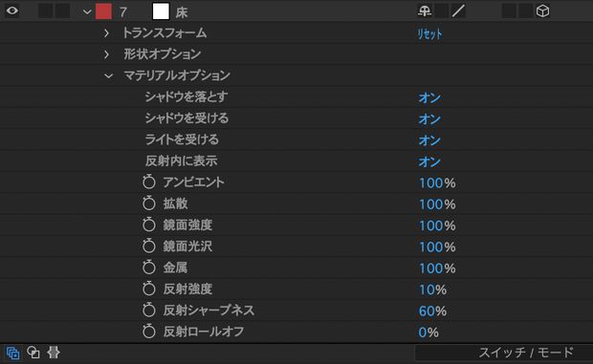Click the shy switch icon on layer 床

425,11
